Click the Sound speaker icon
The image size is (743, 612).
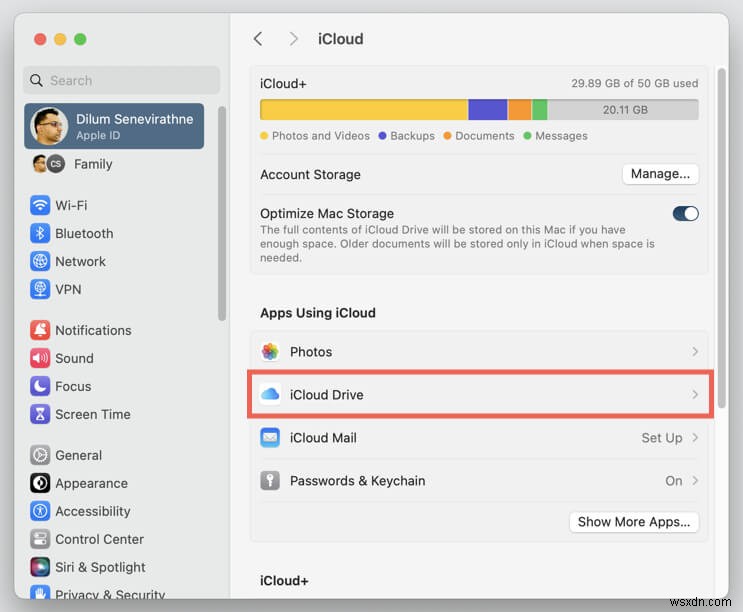40,358
